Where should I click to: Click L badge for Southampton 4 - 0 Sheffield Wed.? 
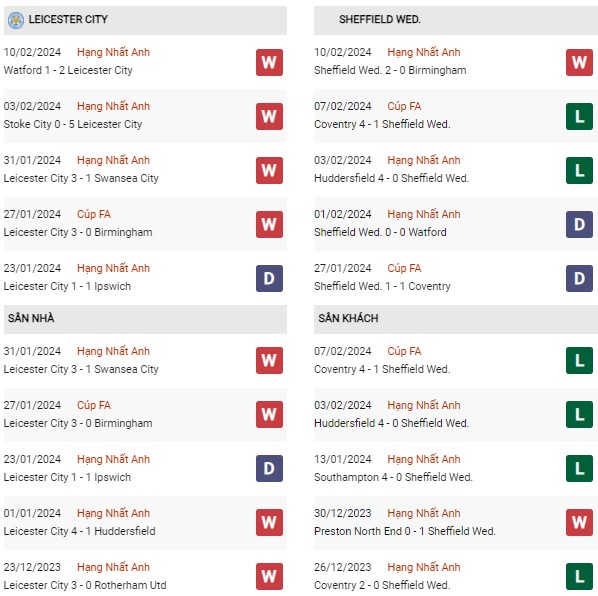click(579, 468)
